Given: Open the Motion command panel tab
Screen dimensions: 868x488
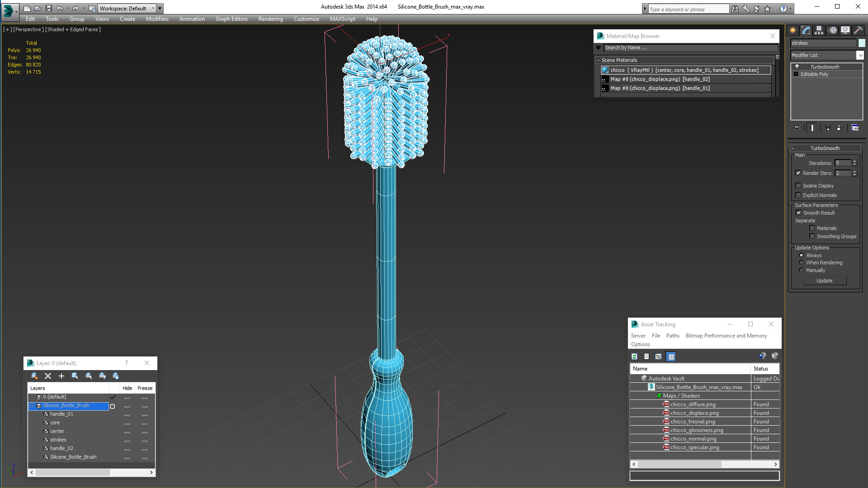Looking at the screenshot, I should click(x=833, y=30).
